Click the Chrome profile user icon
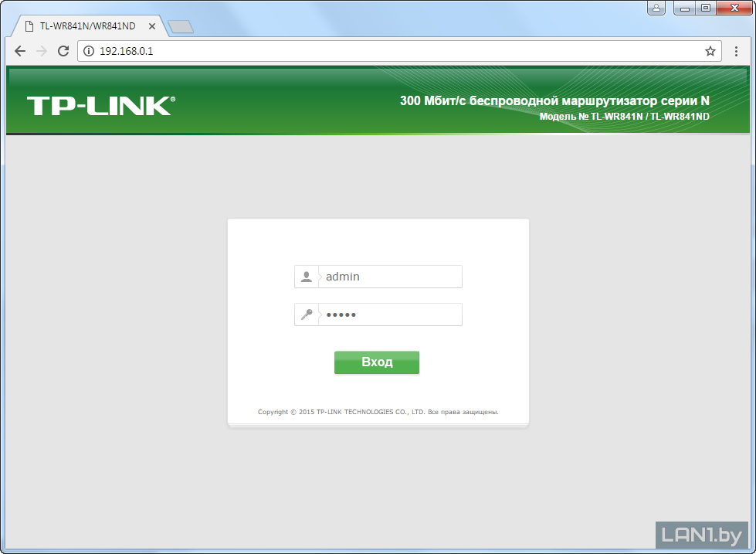This screenshot has width=756, height=554. click(x=656, y=8)
